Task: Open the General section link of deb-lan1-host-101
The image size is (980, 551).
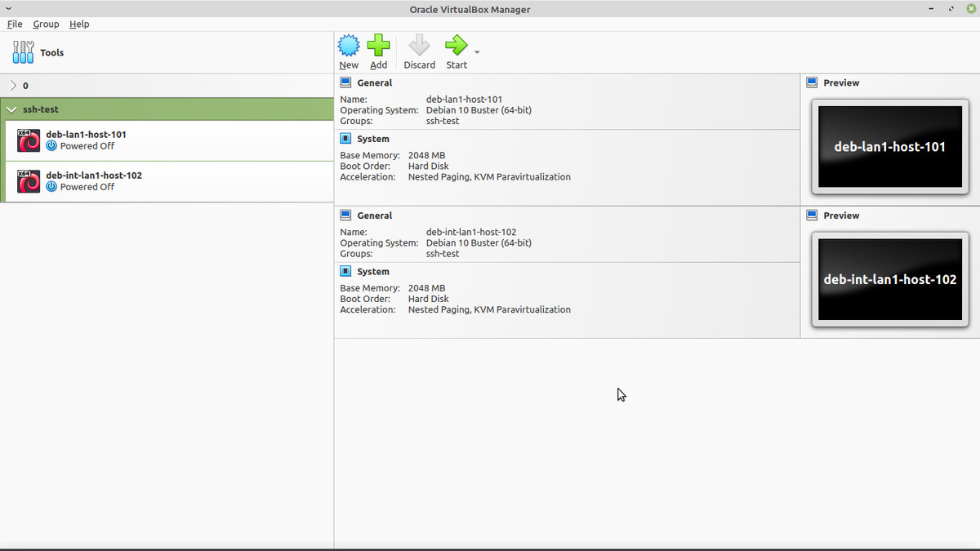Action: pos(375,82)
